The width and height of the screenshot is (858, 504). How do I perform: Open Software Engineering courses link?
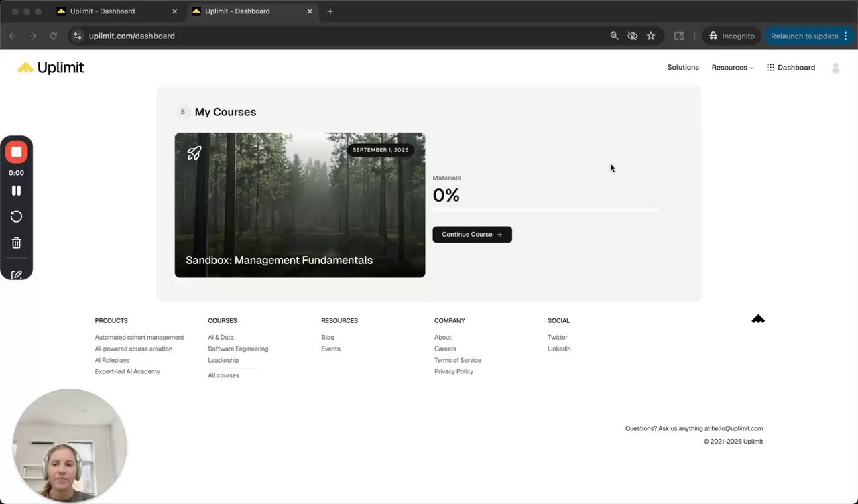click(238, 349)
